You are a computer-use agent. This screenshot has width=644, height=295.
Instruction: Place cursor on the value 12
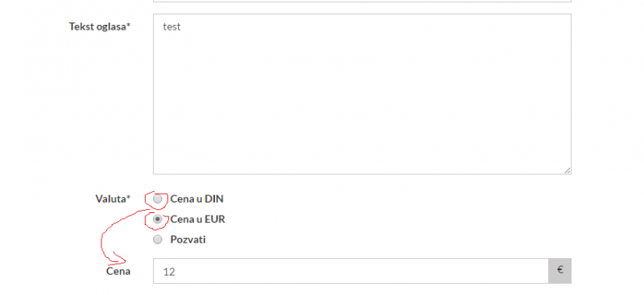point(169,272)
